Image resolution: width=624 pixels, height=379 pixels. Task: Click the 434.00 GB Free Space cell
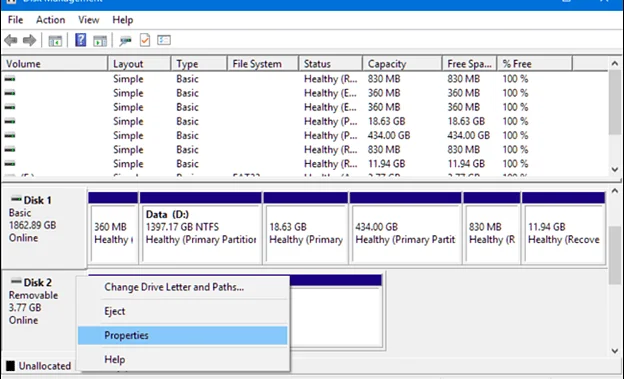468,135
